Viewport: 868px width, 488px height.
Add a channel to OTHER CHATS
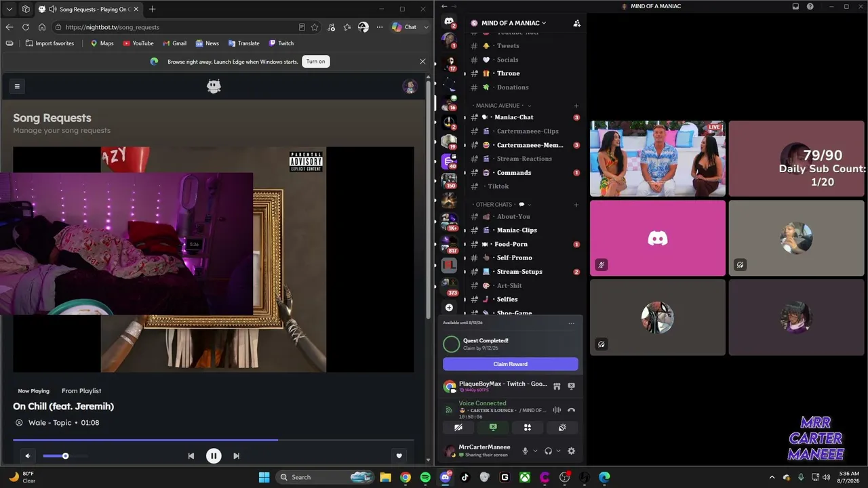(576, 205)
